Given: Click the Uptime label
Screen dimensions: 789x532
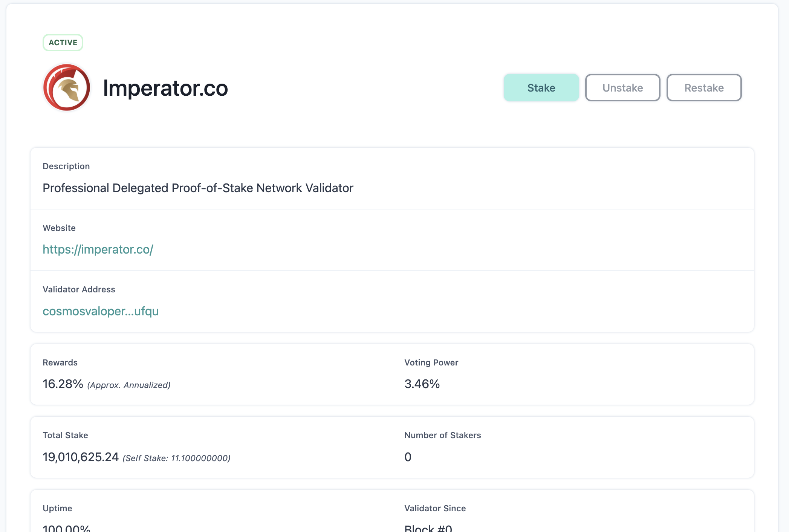Looking at the screenshot, I should point(57,508).
